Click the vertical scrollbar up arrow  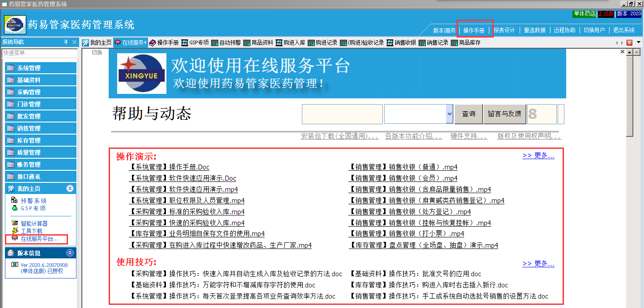coord(630,52)
